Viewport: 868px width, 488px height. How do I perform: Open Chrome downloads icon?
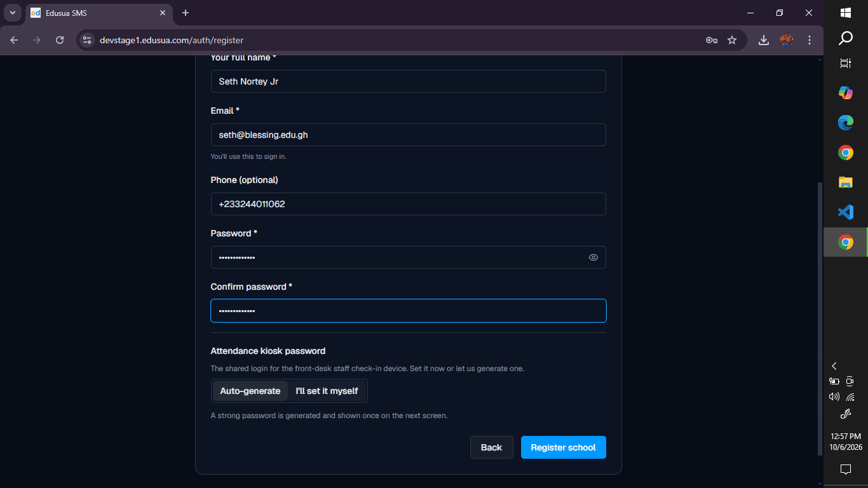click(x=764, y=40)
